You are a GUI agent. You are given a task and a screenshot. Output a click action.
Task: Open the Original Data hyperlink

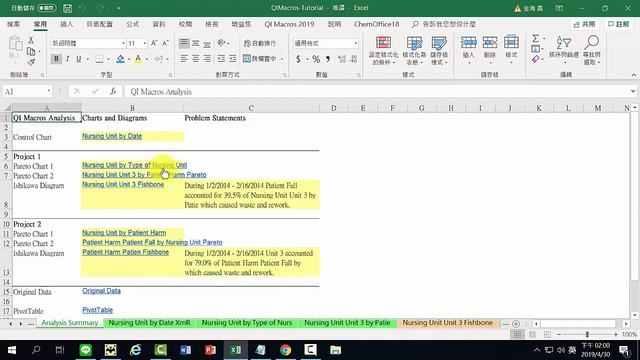[x=101, y=291]
